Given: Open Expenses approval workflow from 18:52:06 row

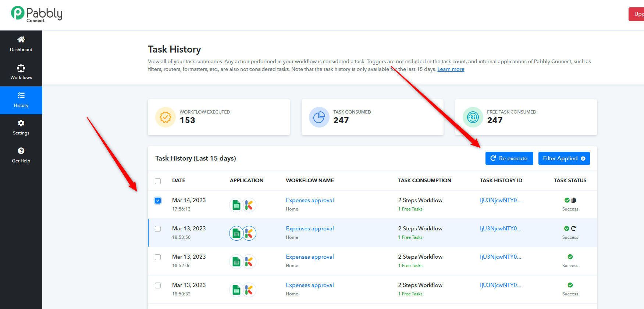Looking at the screenshot, I should [310, 257].
